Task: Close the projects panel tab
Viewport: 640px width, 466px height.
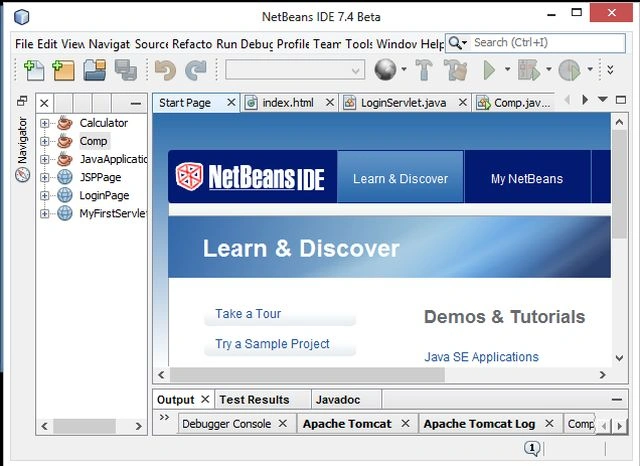Action: click(44, 104)
